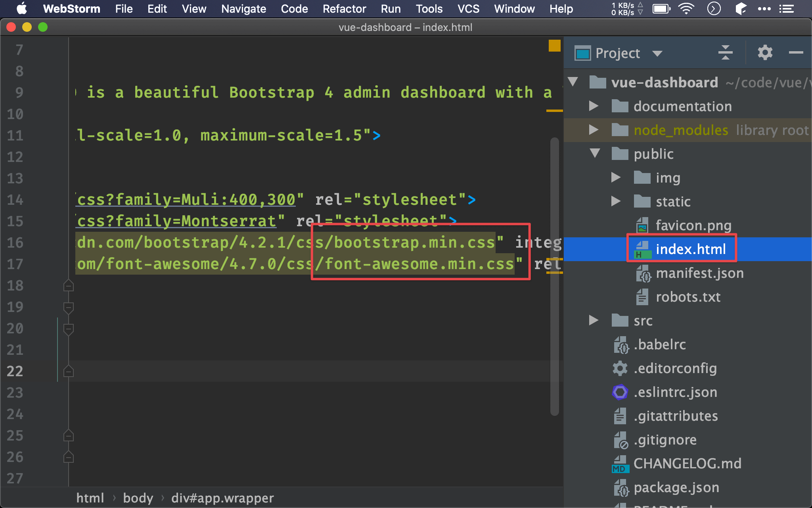Open the Run menu
This screenshot has width=812, height=508.
[x=391, y=9]
